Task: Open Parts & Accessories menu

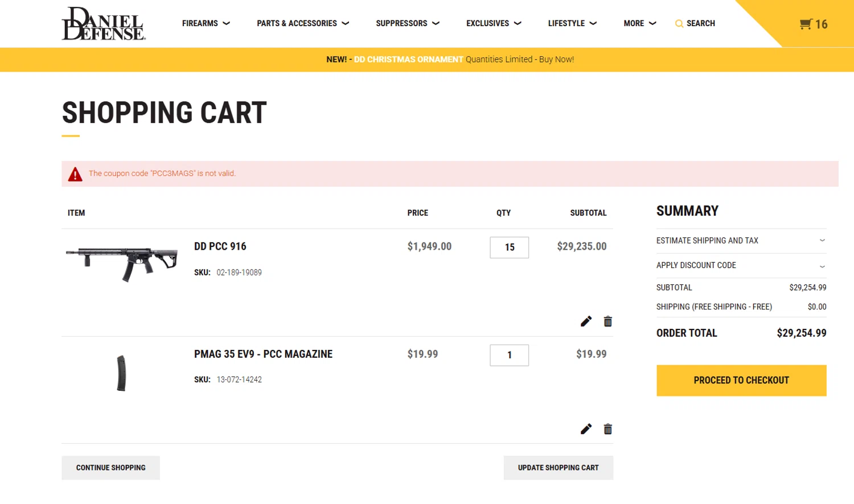Action: tap(302, 23)
